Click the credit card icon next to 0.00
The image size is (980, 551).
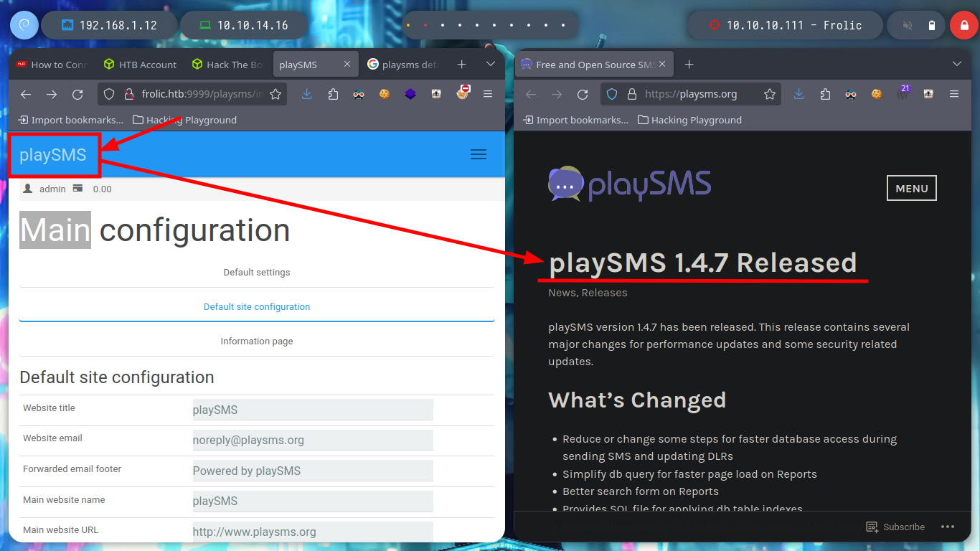click(77, 189)
